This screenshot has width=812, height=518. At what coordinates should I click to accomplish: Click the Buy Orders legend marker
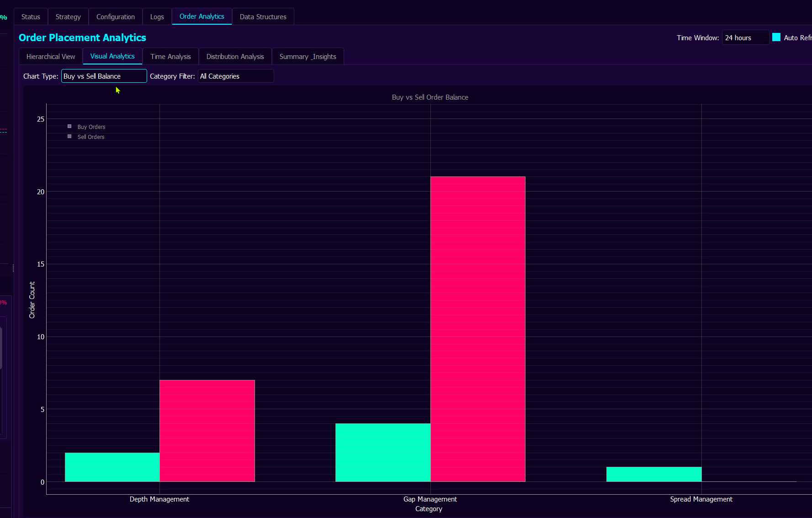point(69,127)
